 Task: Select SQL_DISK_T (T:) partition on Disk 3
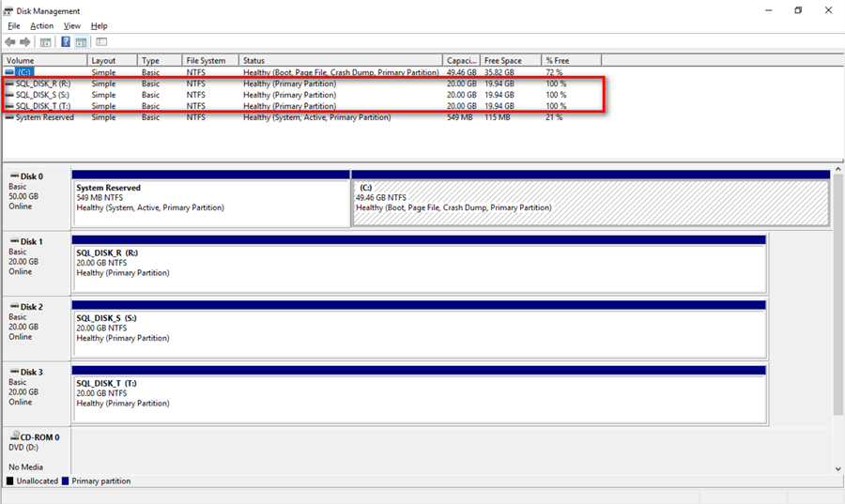click(419, 397)
